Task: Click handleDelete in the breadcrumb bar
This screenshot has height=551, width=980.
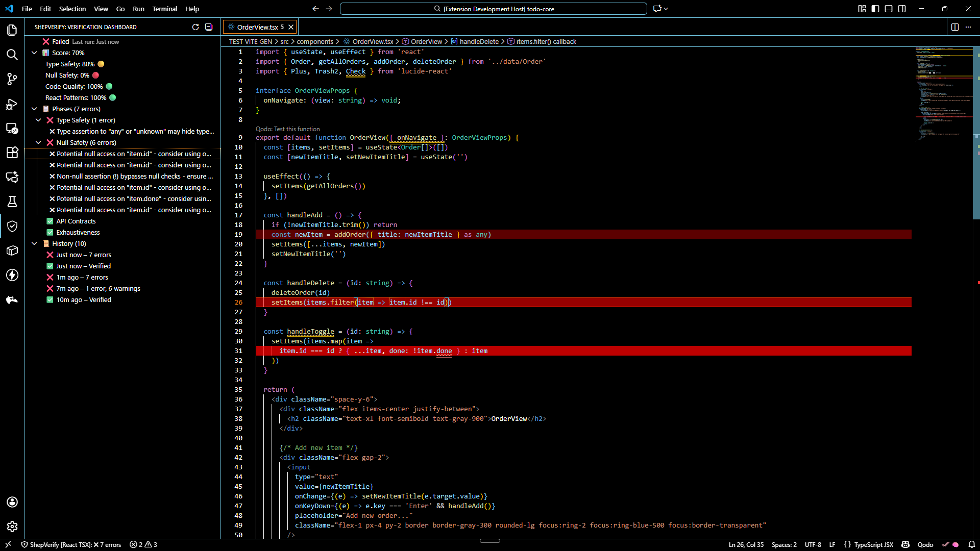Action: click(478, 41)
